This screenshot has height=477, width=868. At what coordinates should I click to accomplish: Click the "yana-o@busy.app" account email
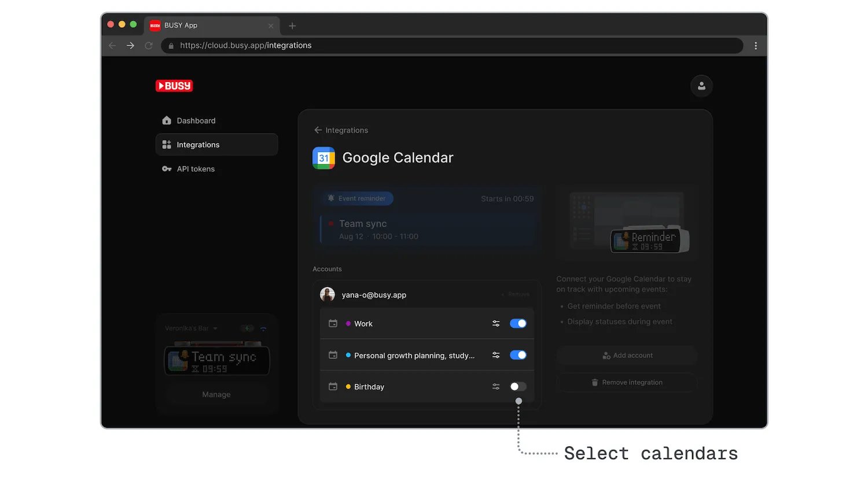click(374, 295)
